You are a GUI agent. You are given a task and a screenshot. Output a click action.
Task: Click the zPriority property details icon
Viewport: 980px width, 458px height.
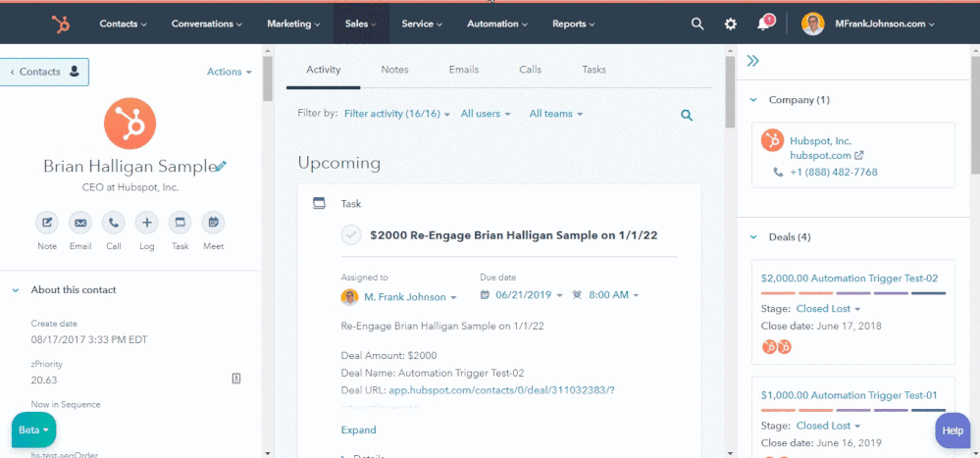tap(236, 378)
